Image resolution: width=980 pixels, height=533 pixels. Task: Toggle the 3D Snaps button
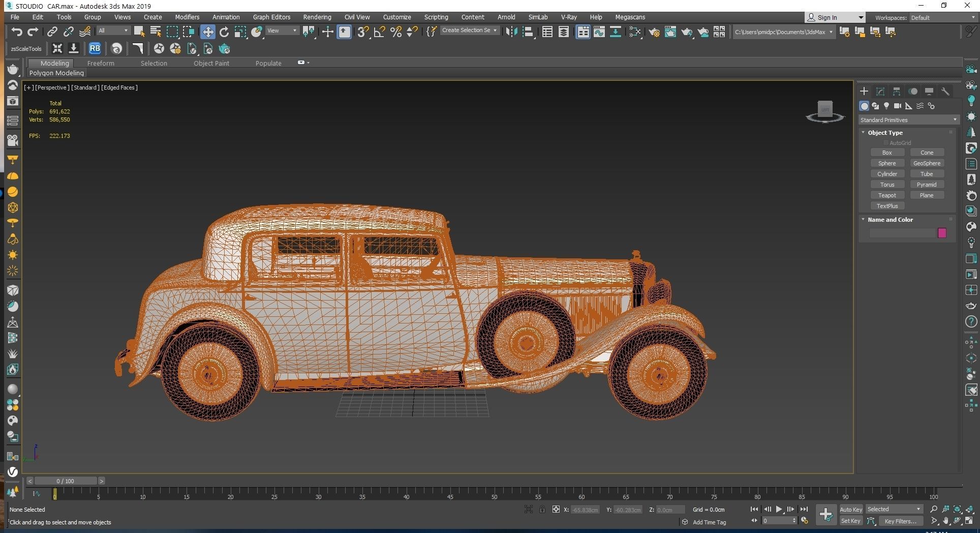pyautogui.click(x=363, y=32)
